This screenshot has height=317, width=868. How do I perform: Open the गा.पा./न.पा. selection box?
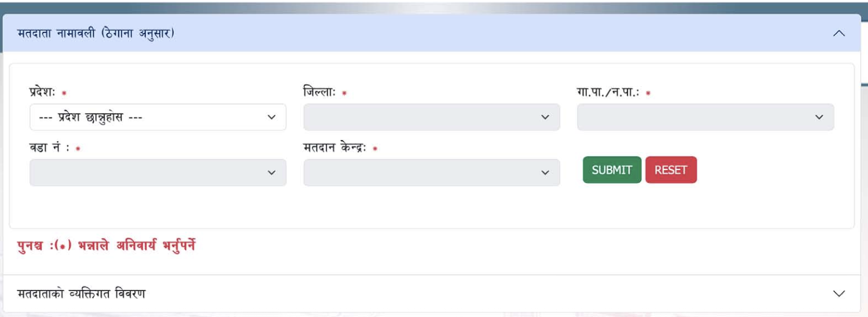[694, 117]
